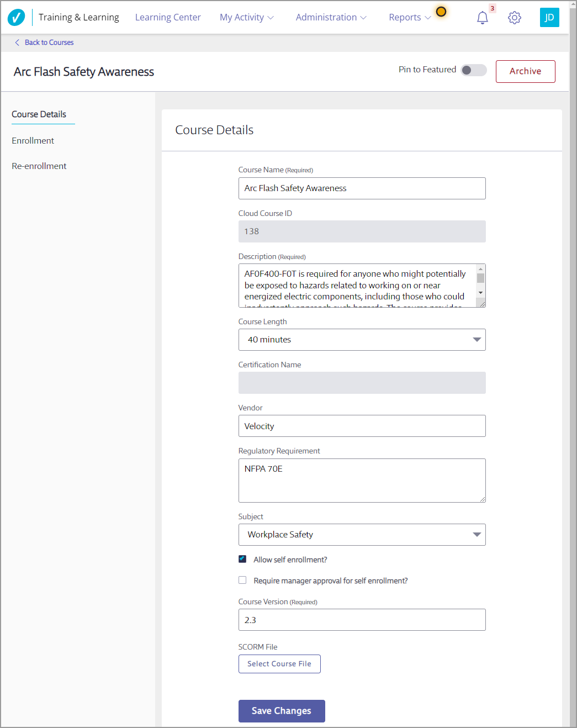Click the checkmark app logo
This screenshot has width=577, height=728.
pyautogui.click(x=17, y=18)
